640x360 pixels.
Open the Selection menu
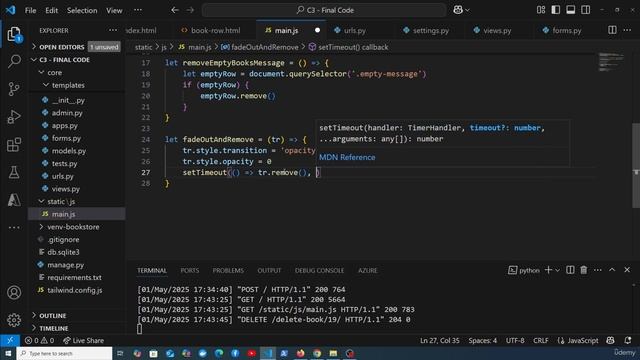click(82, 10)
